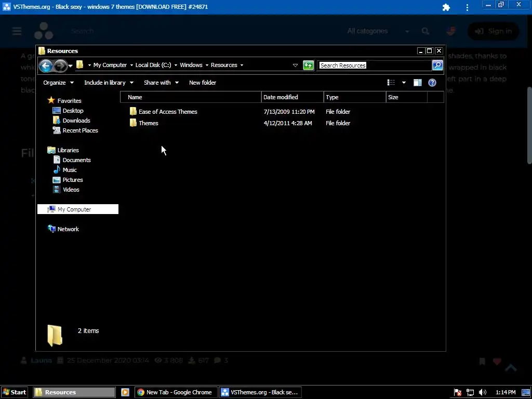Refresh the Resources folder view
This screenshot has height=399, width=532.
[308, 65]
